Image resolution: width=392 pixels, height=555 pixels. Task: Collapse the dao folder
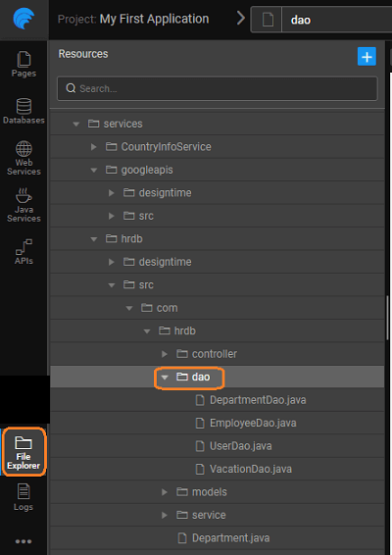pyautogui.click(x=165, y=378)
